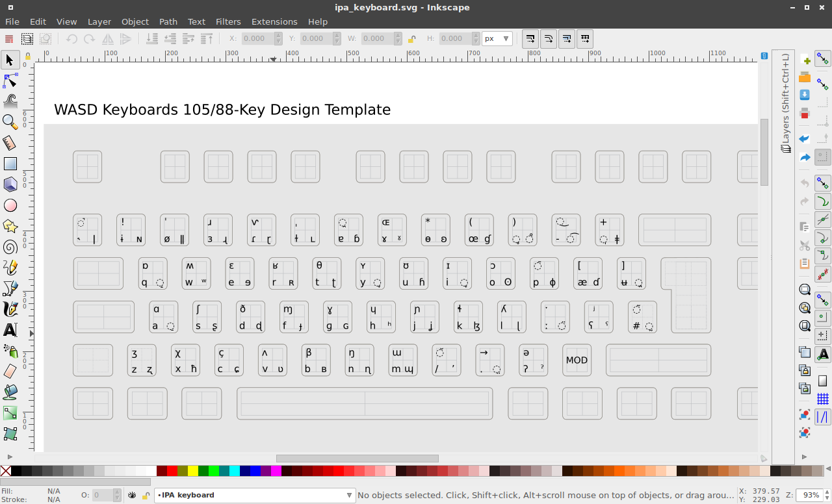Click the none color X swatch
Viewport: 832px width, 504px height.
(x=6, y=471)
